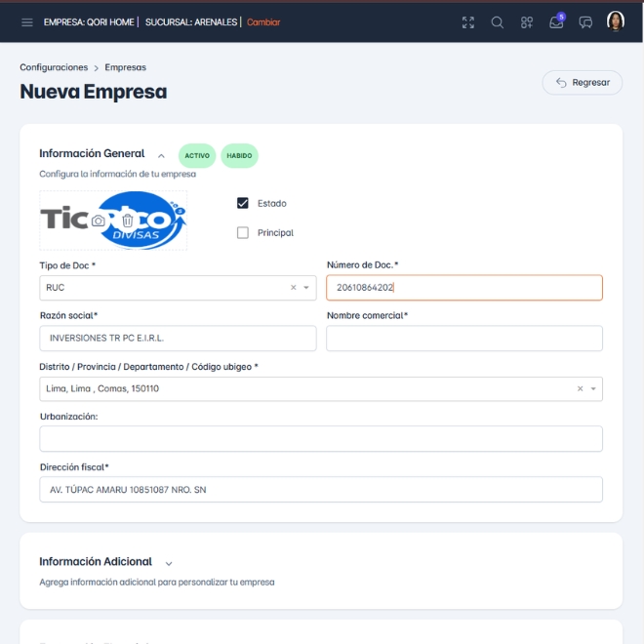Click the user profile avatar

pyautogui.click(x=616, y=21)
